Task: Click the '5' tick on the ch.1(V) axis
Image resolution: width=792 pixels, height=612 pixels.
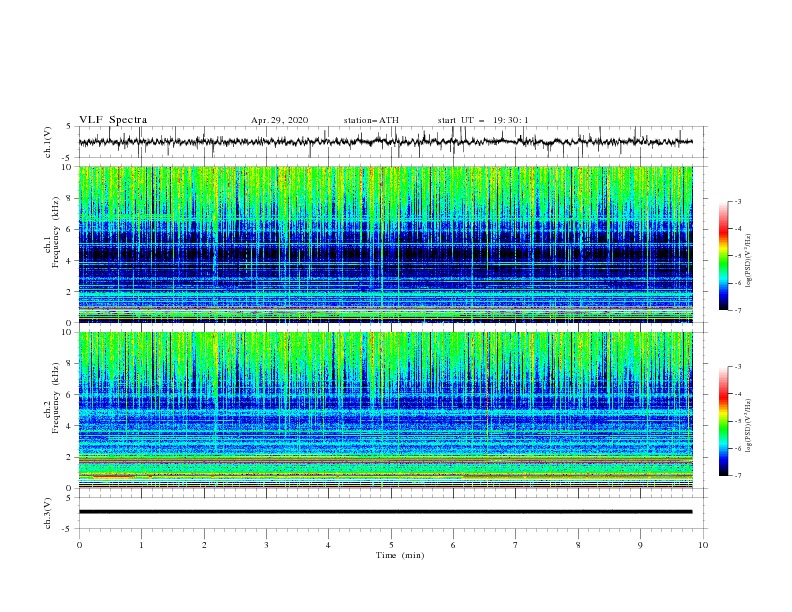Action: pyautogui.click(x=69, y=127)
